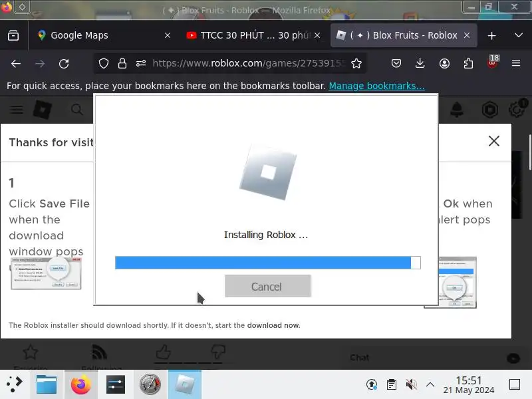Switch to the Roblox installer taskbar entry
The image size is (532, 399).
[185, 384]
